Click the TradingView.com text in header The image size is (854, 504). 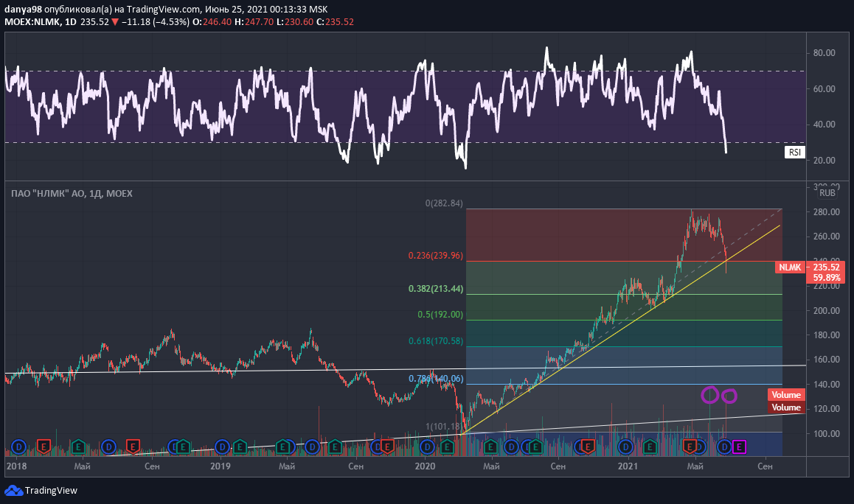(x=163, y=10)
